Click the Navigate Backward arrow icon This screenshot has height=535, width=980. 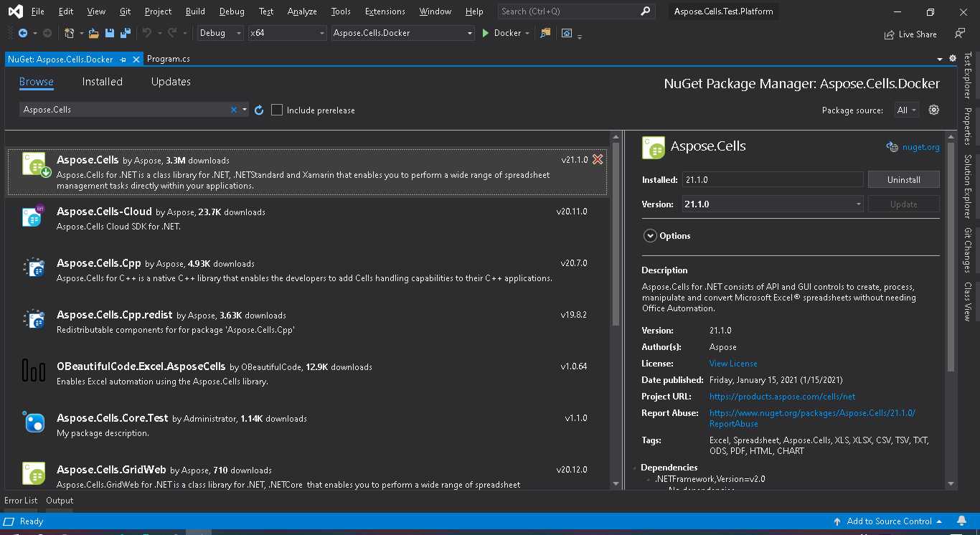(23, 33)
